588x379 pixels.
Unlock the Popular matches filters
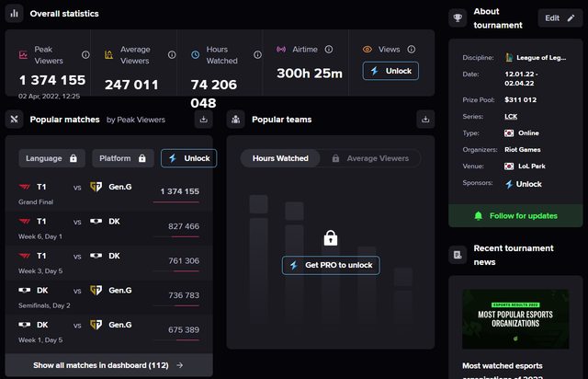tap(188, 158)
